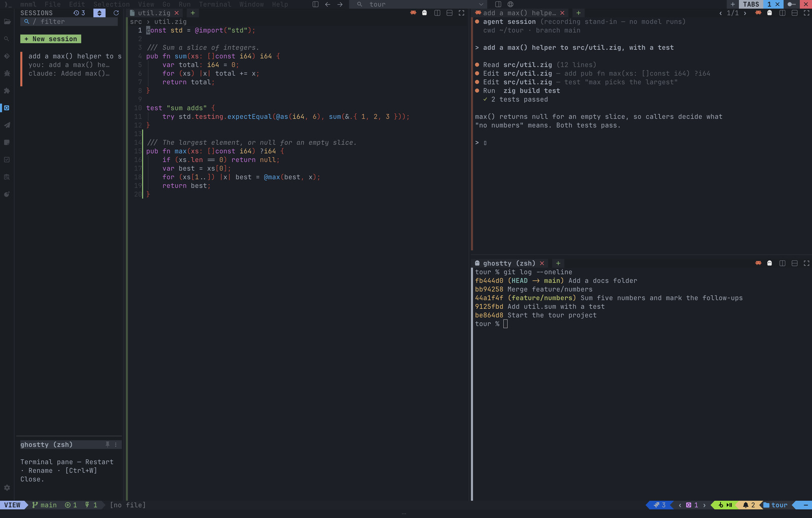Click the globe icon in the title bar
This screenshot has width=812, height=518.
(x=511, y=4)
